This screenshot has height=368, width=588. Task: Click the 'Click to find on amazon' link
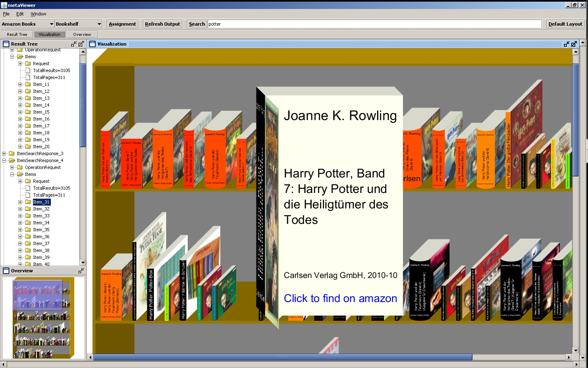tap(340, 298)
